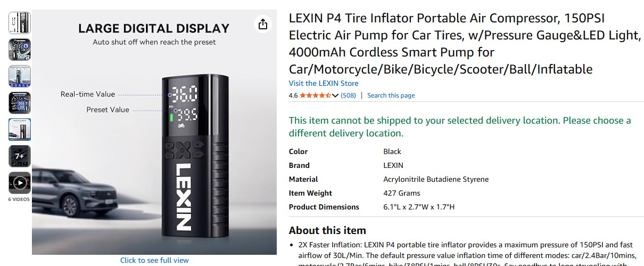Play the product videos thumbnail
644x266 pixels.
(20, 183)
